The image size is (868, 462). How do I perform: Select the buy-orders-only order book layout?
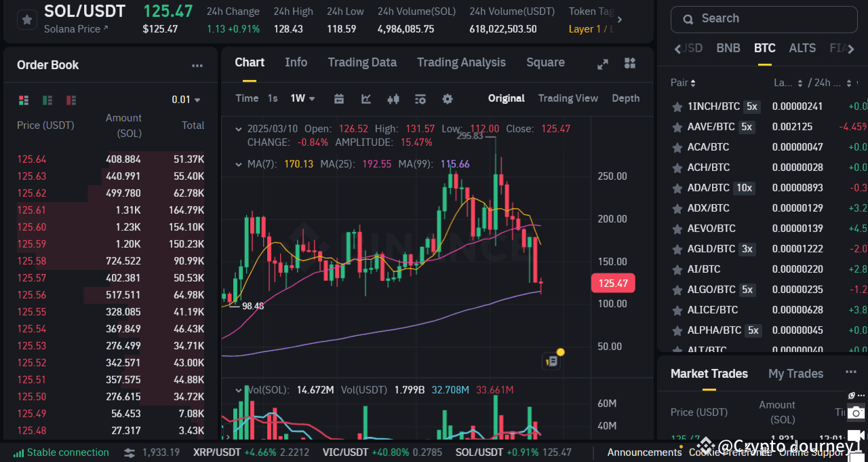point(47,100)
